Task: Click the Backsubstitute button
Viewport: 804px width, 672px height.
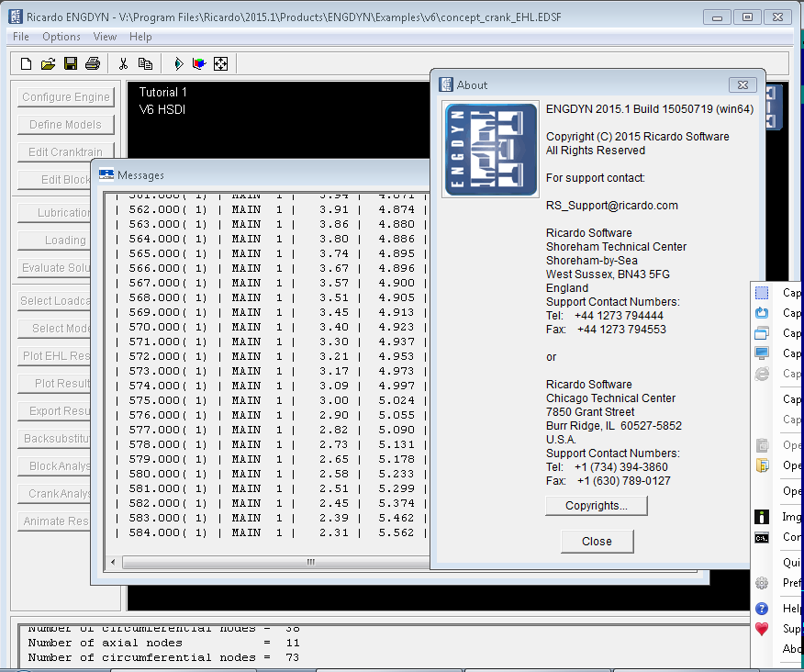Action: [x=54, y=439]
